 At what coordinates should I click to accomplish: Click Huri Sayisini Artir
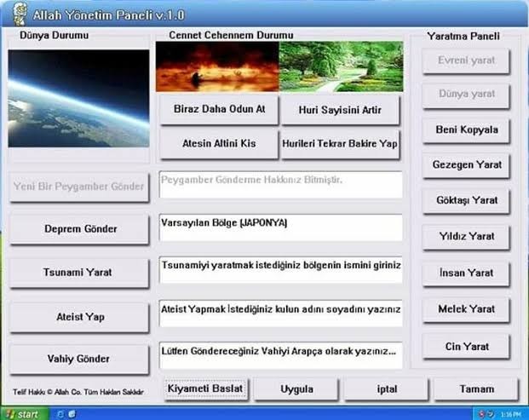click(x=339, y=110)
